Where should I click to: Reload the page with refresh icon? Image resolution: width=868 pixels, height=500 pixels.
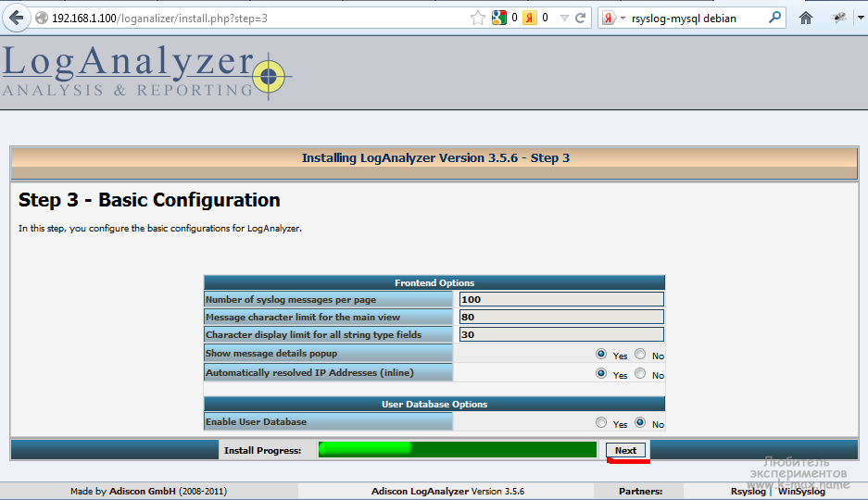(x=580, y=19)
